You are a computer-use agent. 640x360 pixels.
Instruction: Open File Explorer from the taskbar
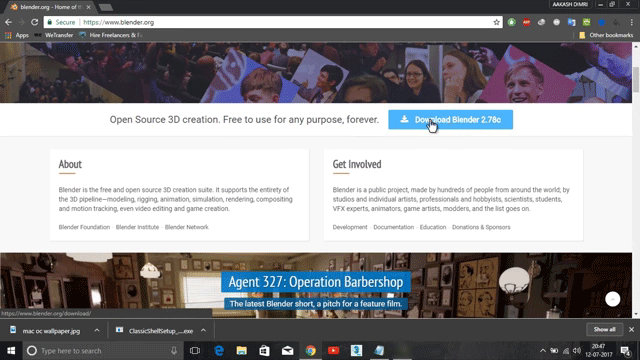(x=242, y=351)
